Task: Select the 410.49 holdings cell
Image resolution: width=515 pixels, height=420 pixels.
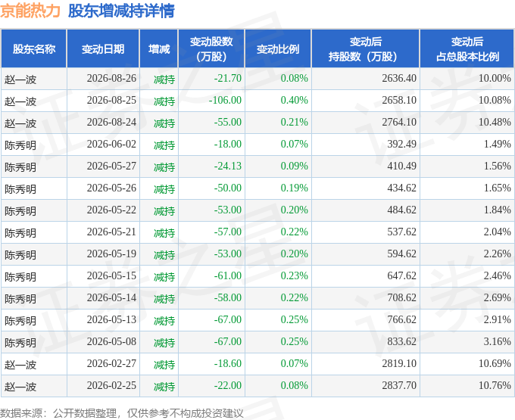Action: [401, 166]
